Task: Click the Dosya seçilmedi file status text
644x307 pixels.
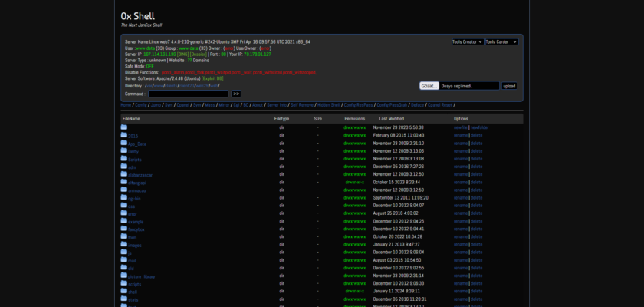Action: click(457, 86)
